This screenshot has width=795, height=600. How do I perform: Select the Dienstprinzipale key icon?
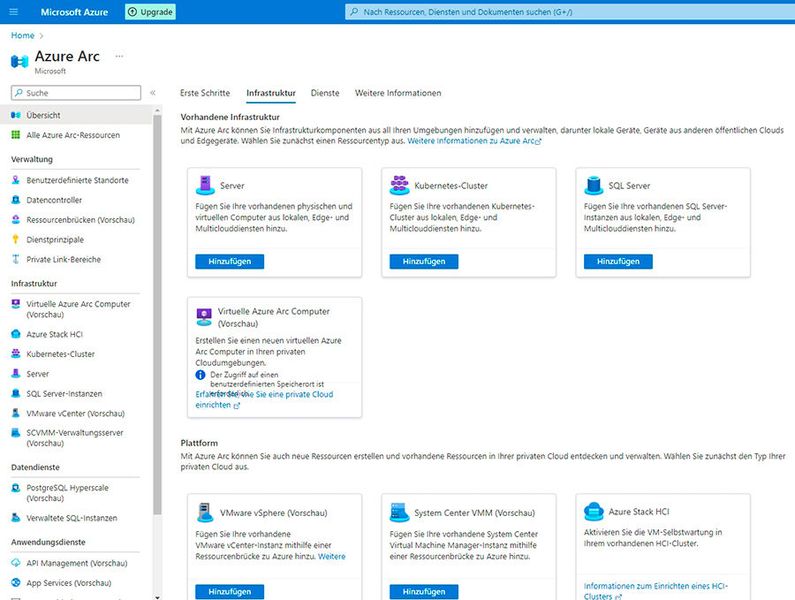(x=16, y=239)
